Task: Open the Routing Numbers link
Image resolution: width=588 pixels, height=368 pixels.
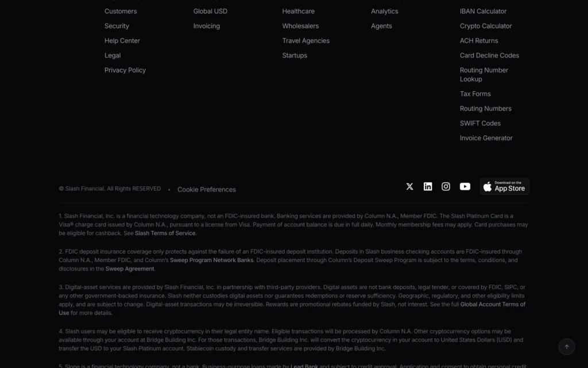Action: (x=486, y=109)
